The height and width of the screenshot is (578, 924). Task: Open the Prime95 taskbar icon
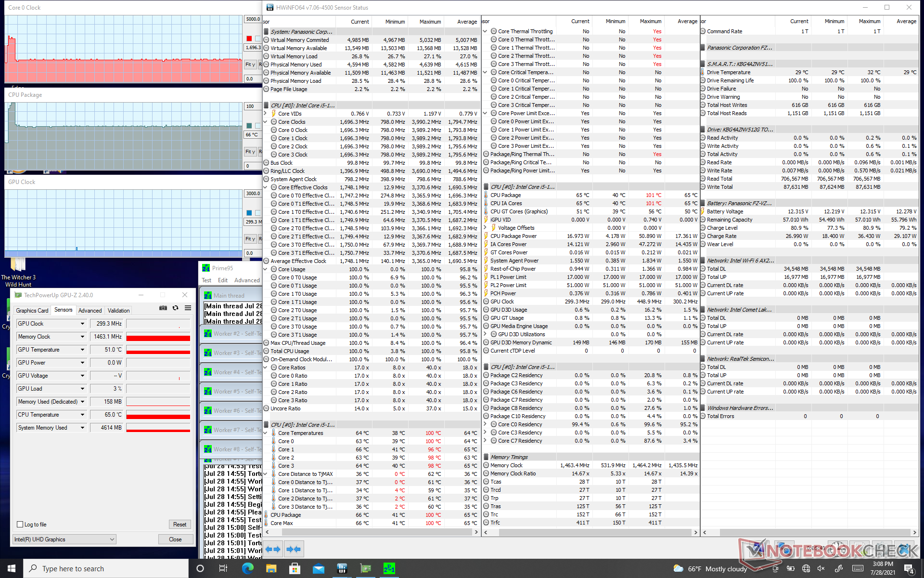389,569
